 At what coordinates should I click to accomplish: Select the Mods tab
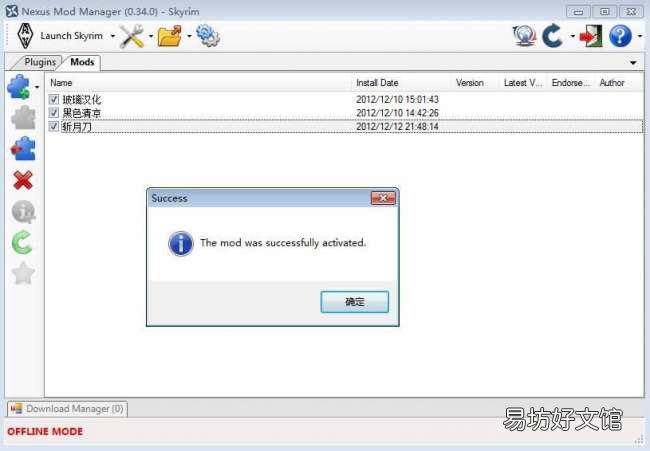coord(82,62)
